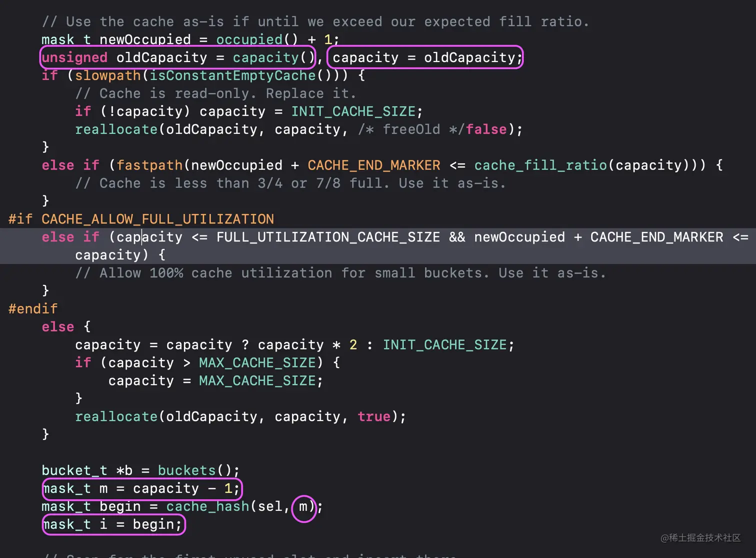
Task: Click the '#endif' directive
Action: 33,308
